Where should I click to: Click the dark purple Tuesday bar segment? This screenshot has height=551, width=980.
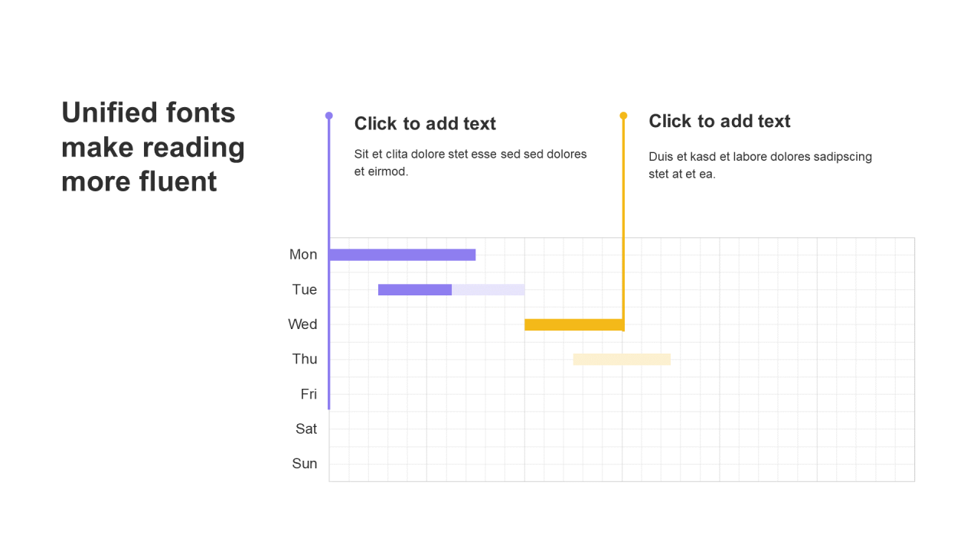point(415,289)
